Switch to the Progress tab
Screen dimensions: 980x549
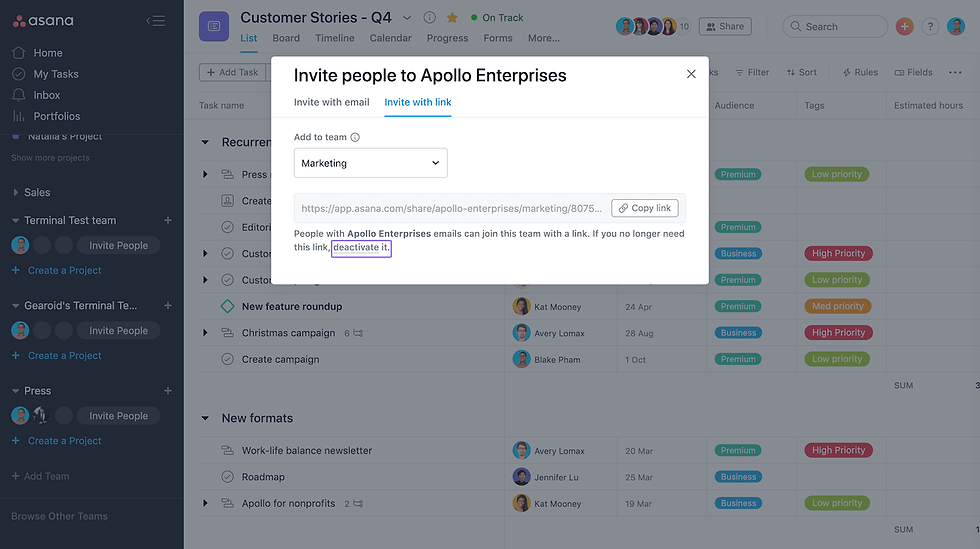448,38
